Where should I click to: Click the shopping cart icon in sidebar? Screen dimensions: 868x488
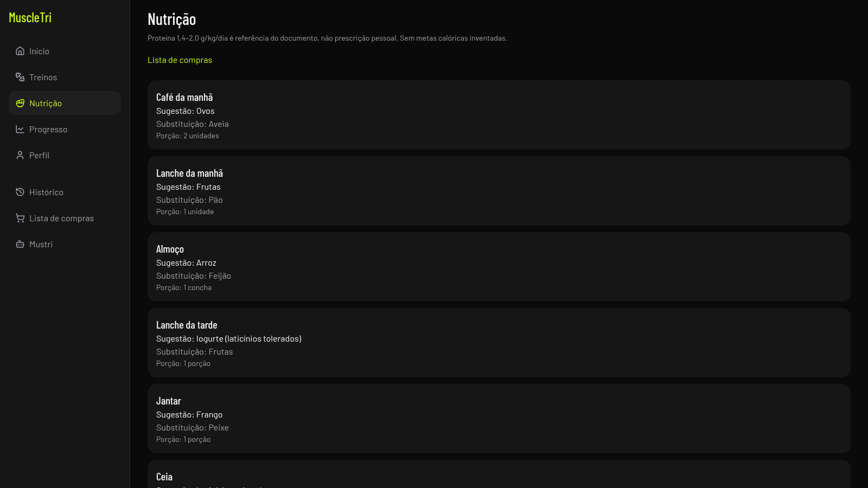[20, 218]
